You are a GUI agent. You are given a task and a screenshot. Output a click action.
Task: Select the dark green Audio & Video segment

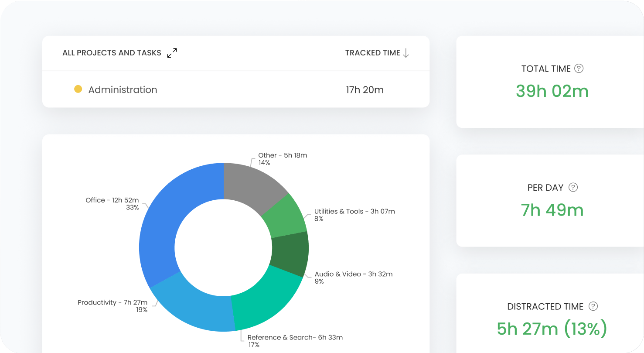(x=290, y=254)
